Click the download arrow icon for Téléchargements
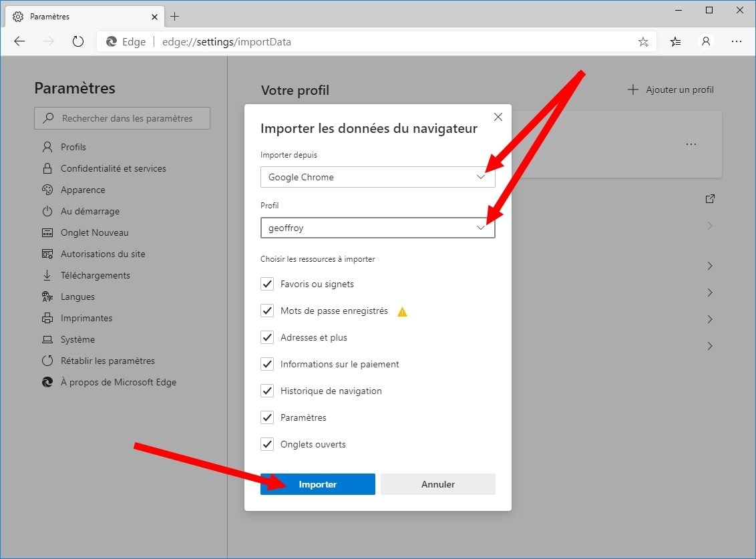 [x=47, y=275]
